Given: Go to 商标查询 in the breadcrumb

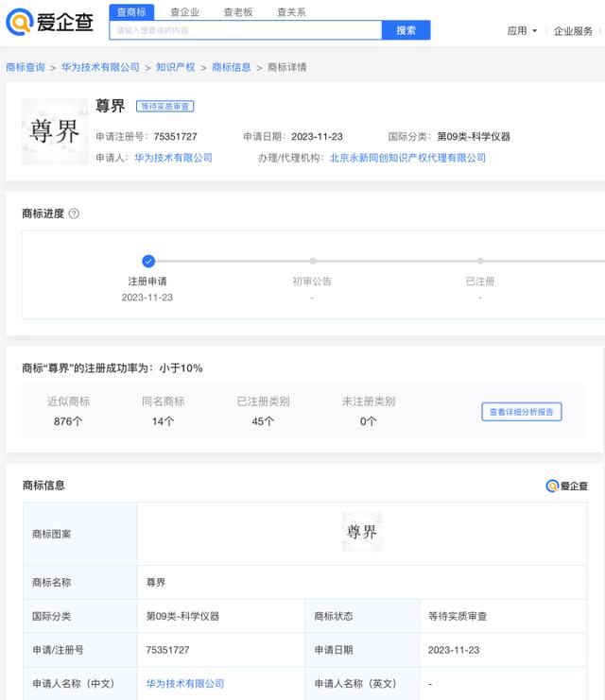Looking at the screenshot, I should tap(26, 67).
